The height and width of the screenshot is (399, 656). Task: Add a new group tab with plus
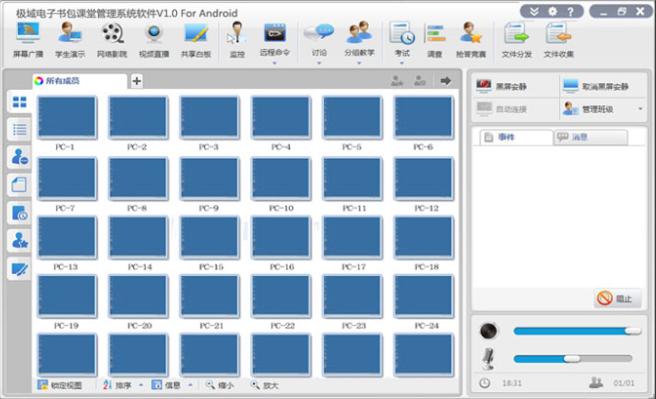[x=137, y=81]
